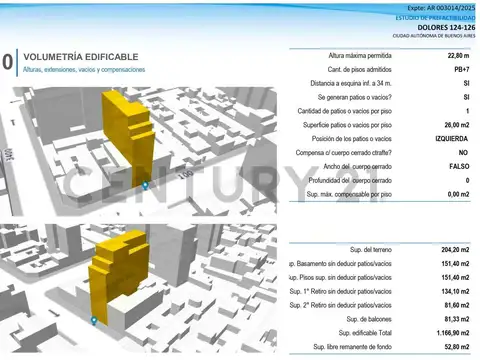The height and width of the screenshot is (360, 480).
Task: Click 'Compensa c/ cuerpo cerrado ctrafte?' label
Action: click(x=344, y=153)
